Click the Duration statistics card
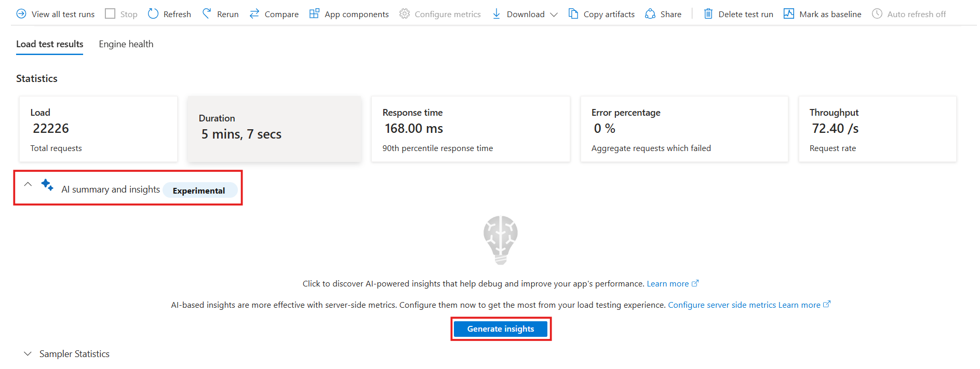Viewport: 980px width, 369px height. tap(274, 129)
